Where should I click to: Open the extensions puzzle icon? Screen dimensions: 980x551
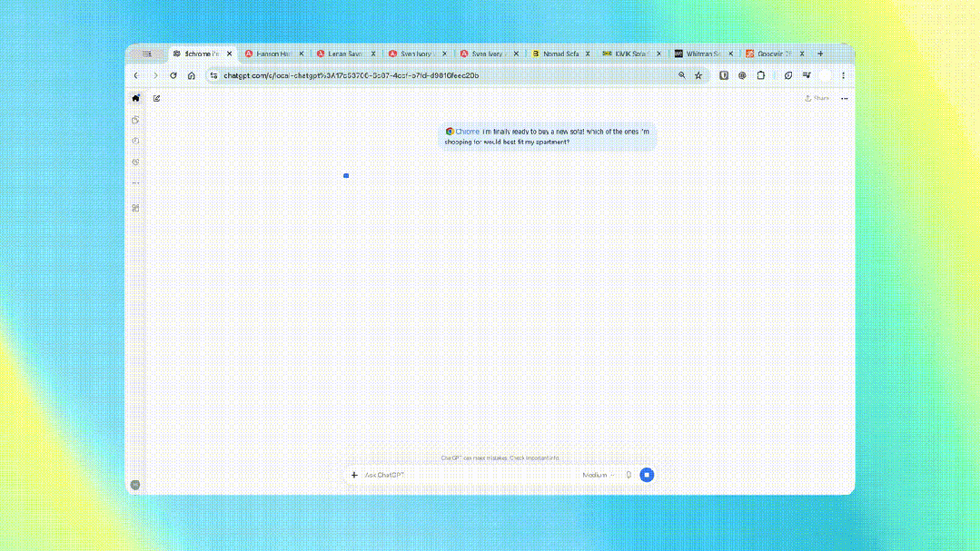[760, 75]
